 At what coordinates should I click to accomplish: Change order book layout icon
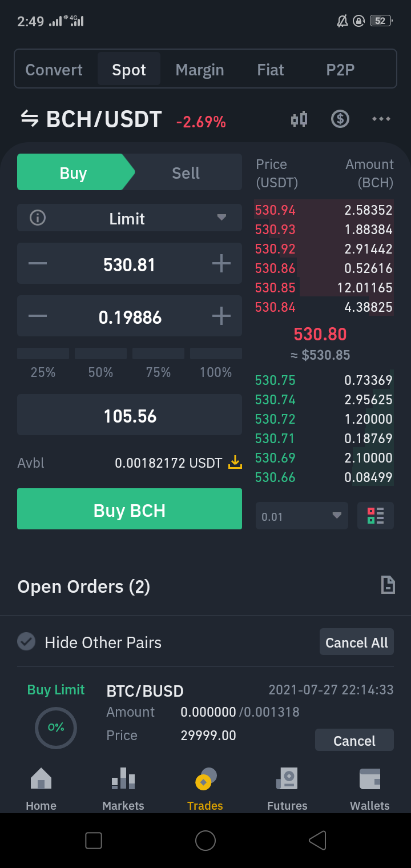tap(376, 516)
